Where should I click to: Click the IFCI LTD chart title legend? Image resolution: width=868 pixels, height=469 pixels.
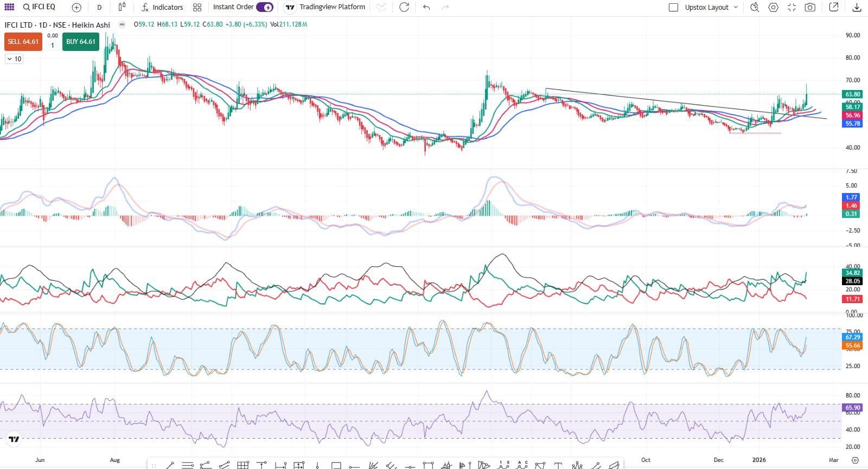58,24
